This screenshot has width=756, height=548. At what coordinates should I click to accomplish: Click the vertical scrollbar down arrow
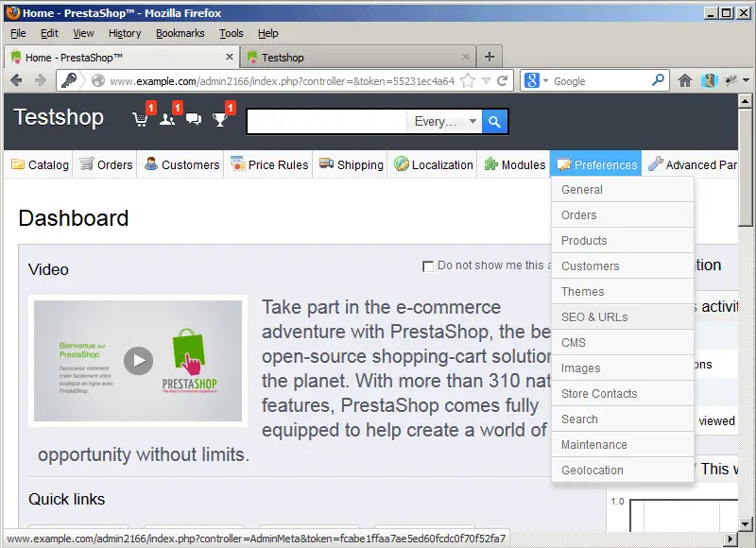tap(745, 523)
